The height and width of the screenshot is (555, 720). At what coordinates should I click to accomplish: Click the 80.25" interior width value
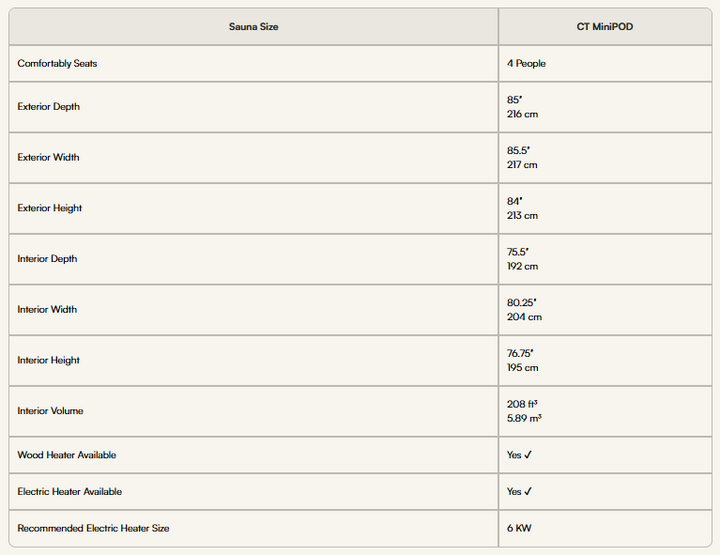coord(522,303)
